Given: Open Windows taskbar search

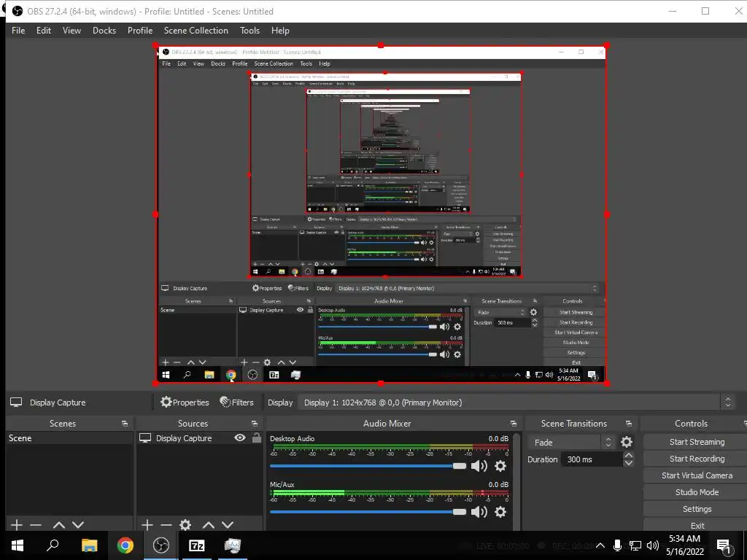Looking at the screenshot, I should (x=53, y=545).
